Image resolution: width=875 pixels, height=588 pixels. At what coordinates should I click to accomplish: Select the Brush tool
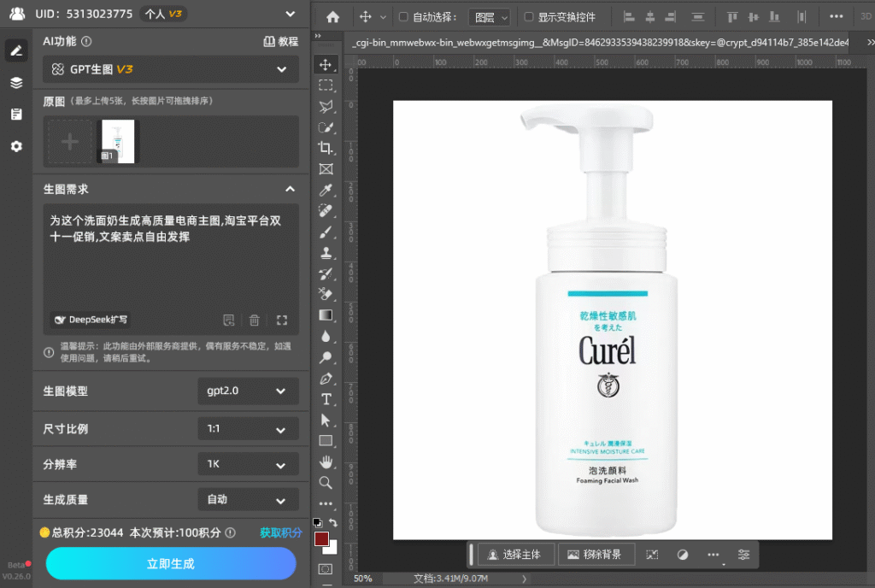326,232
